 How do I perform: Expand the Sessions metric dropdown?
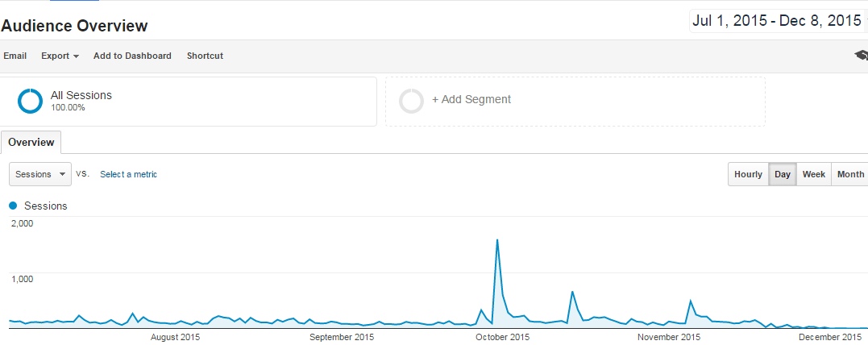point(39,174)
